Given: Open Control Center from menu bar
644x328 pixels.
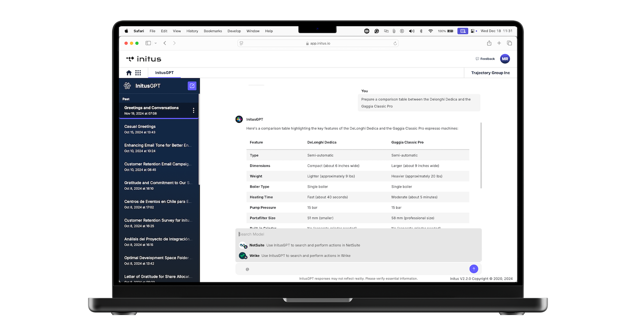Looking at the screenshot, I should pyautogui.click(x=473, y=31).
